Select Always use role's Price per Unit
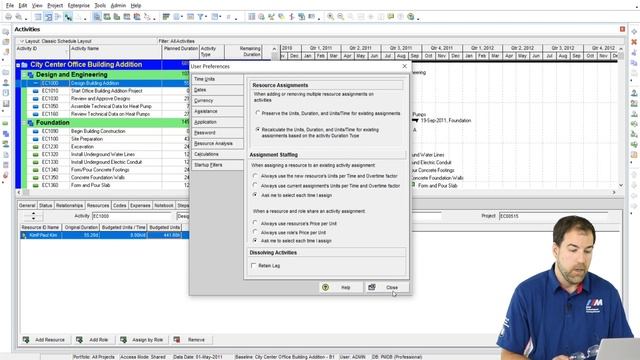The width and height of the screenshot is (640, 360). (x=255, y=232)
